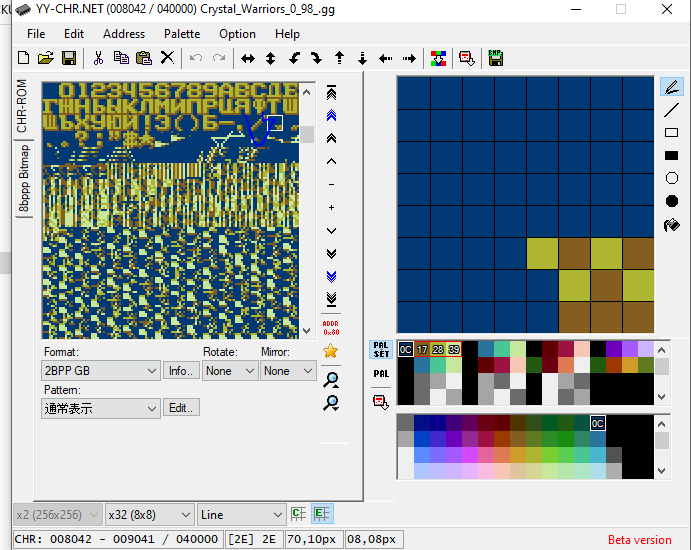Toggle the PAL SET palette mode

coord(381,349)
